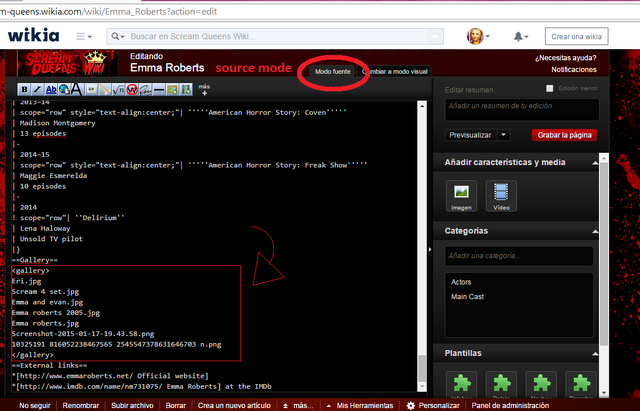Open Panel de administración
The width and height of the screenshot is (640, 411).
click(x=510, y=405)
